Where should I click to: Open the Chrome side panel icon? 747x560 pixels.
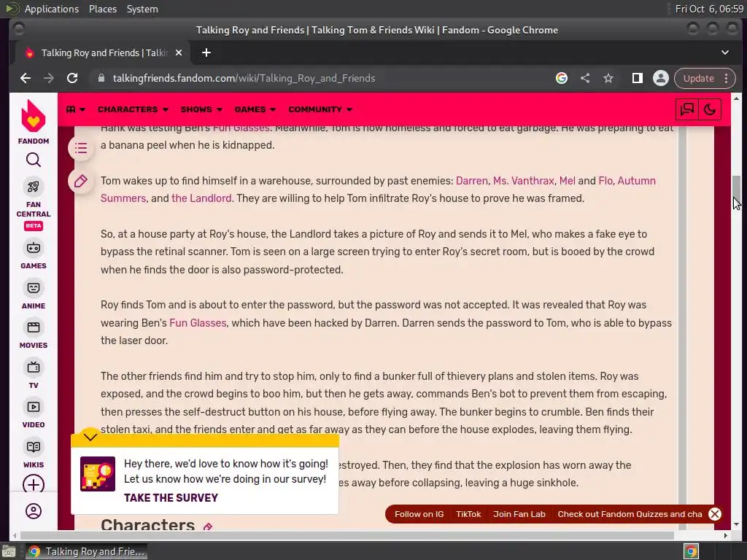coord(638,78)
